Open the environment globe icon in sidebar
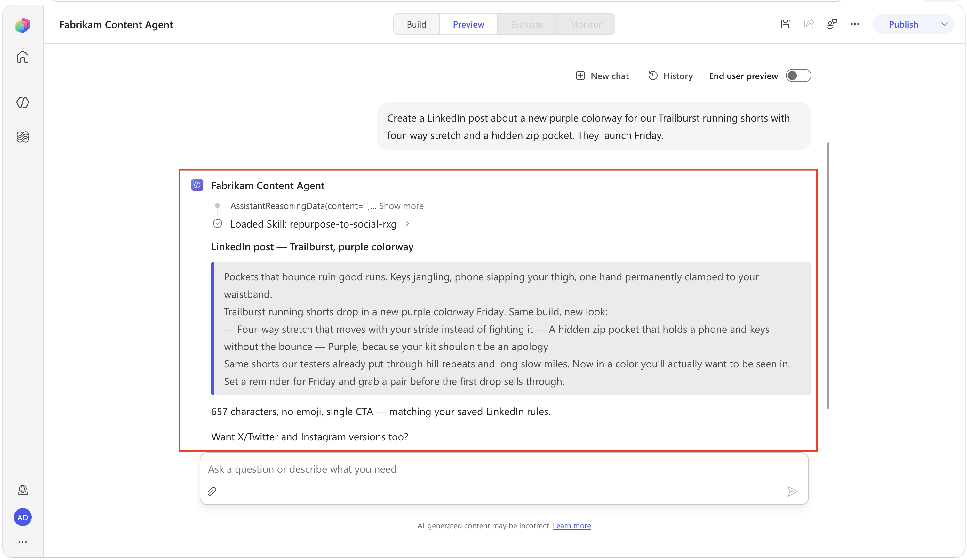The image size is (967, 560). 23,490
